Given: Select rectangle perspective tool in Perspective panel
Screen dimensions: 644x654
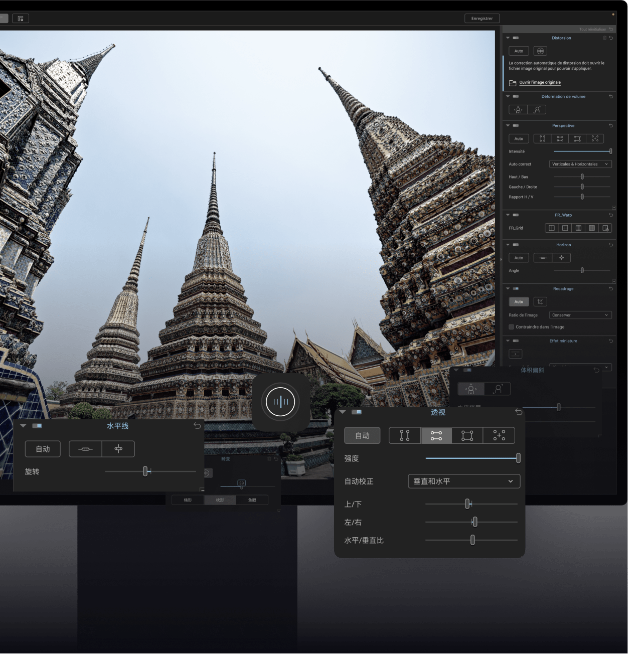Looking at the screenshot, I should [577, 139].
